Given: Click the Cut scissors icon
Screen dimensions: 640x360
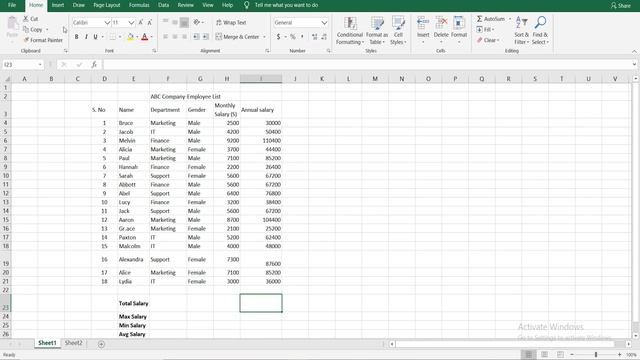Looking at the screenshot, I should (x=26, y=19).
